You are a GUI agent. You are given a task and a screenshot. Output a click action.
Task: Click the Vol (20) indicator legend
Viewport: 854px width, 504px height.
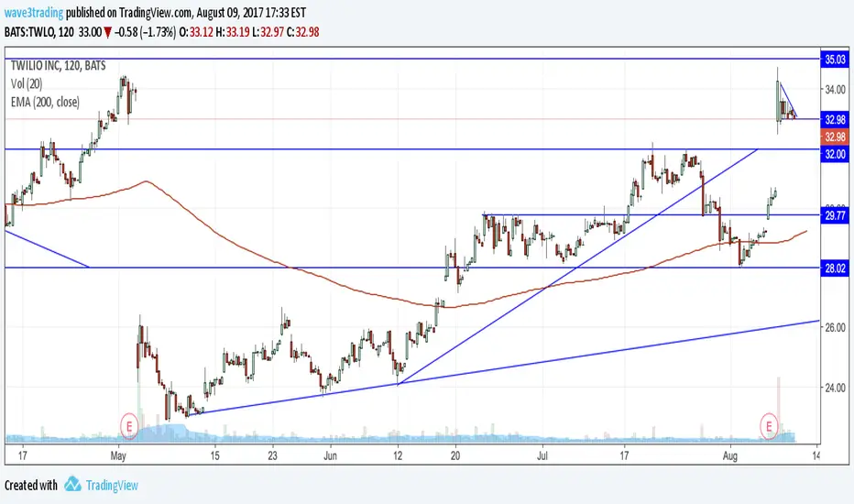pos(27,84)
